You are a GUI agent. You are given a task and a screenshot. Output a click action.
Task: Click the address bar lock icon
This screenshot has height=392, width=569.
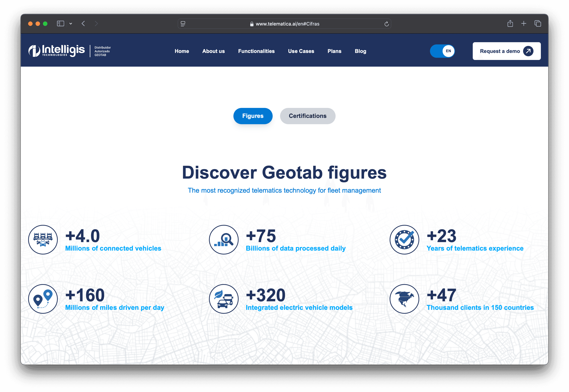point(252,24)
